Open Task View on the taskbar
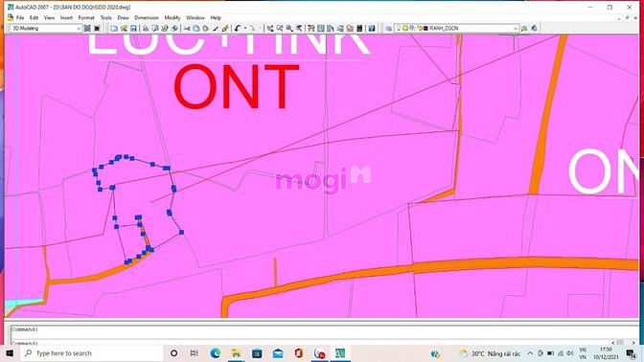 pyautogui.click(x=195, y=353)
